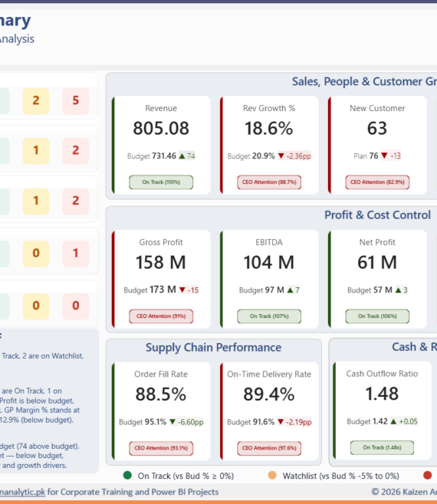Click the yellow 0 badge beside red 0
The image size is (437, 504).
(x=36, y=306)
